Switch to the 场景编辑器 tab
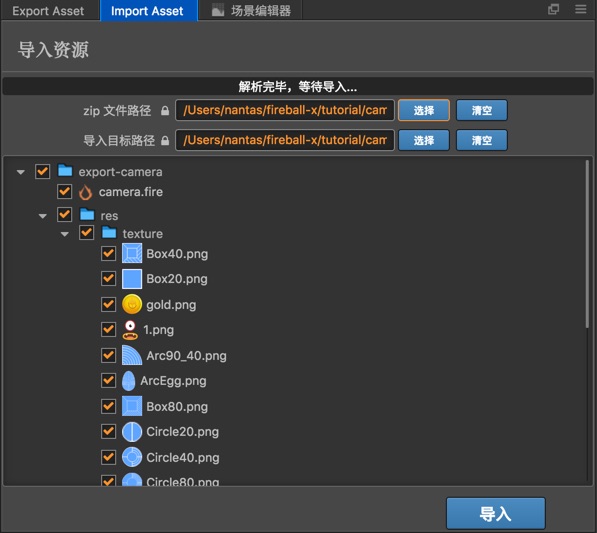 pos(251,11)
